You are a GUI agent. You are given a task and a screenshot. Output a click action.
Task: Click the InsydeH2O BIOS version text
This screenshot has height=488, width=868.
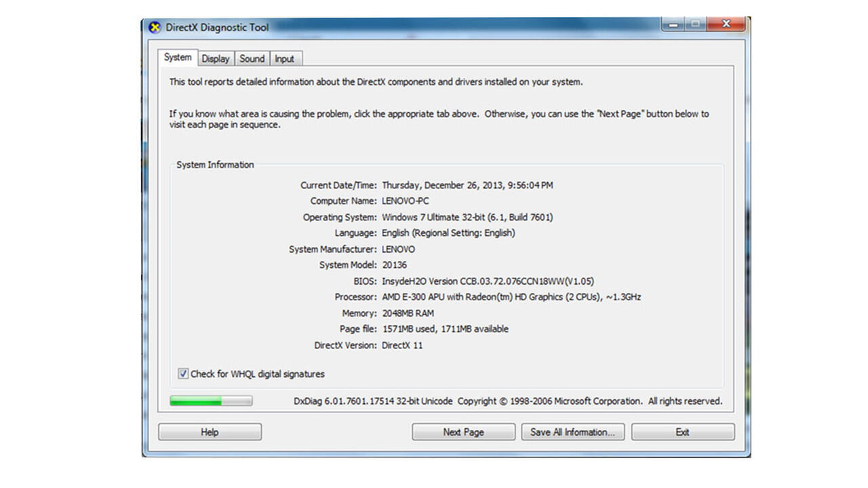coord(488,281)
